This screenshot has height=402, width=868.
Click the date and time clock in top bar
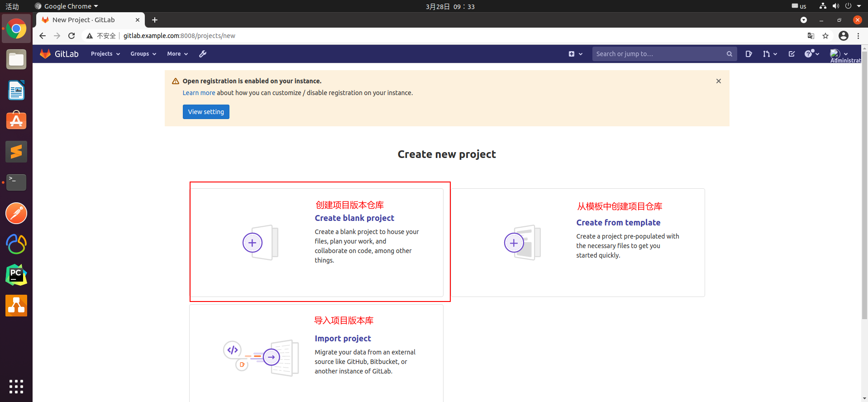point(450,6)
